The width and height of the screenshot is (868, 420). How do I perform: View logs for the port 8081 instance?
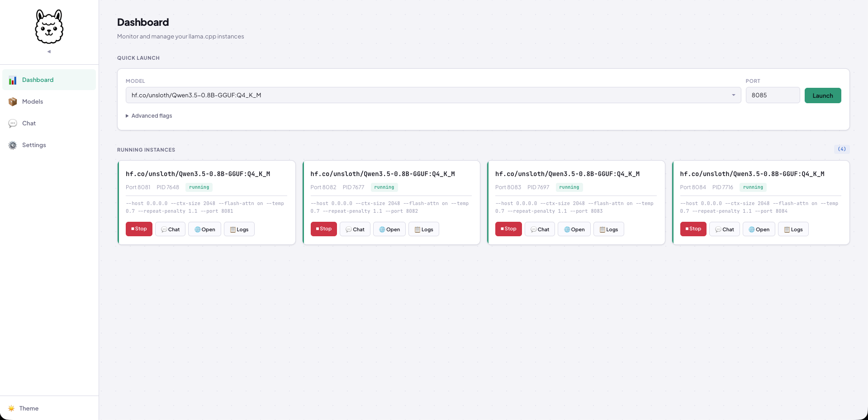(239, 229)
